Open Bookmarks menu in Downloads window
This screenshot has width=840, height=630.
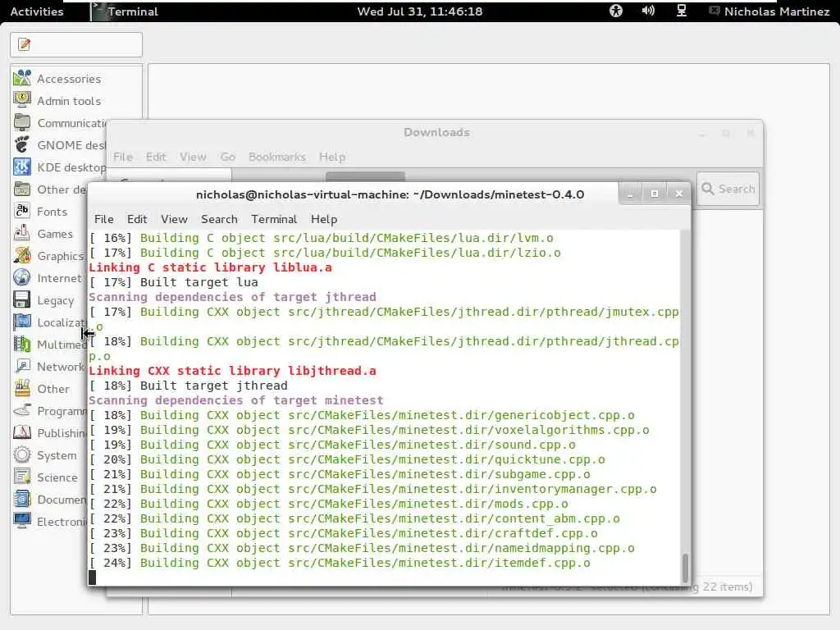click(x=277, y=157)
